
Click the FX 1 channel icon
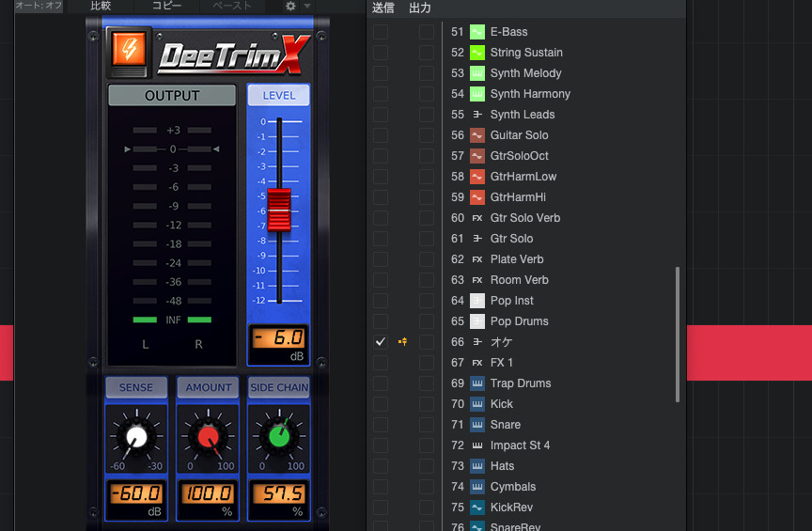[476, 363]
